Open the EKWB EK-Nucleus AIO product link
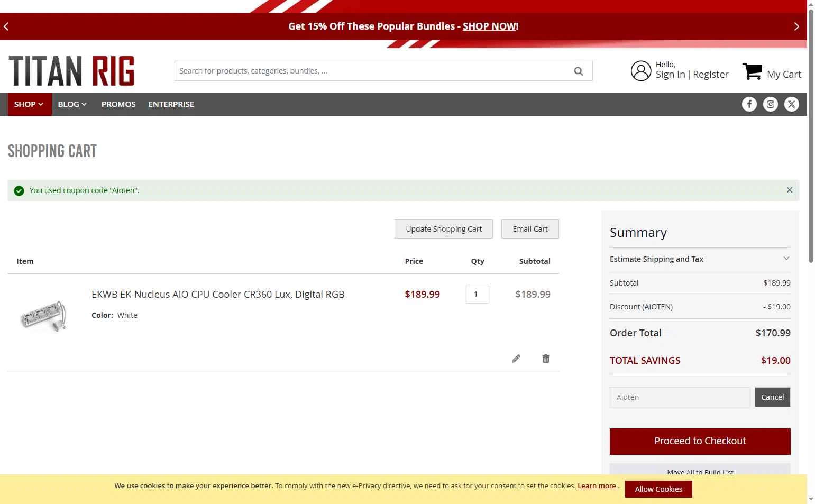 click(x=218, y=295)
